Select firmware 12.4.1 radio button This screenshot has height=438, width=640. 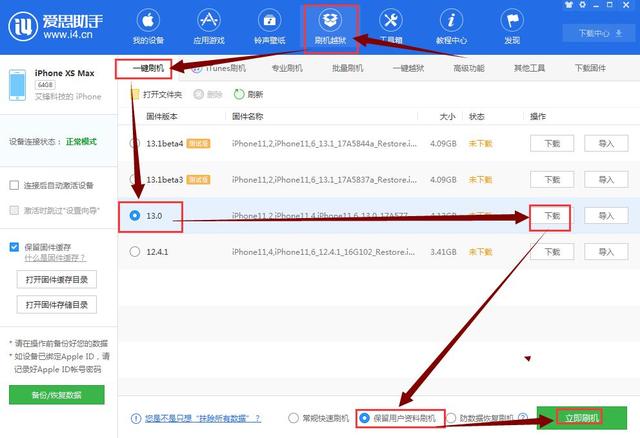point(135,251)
